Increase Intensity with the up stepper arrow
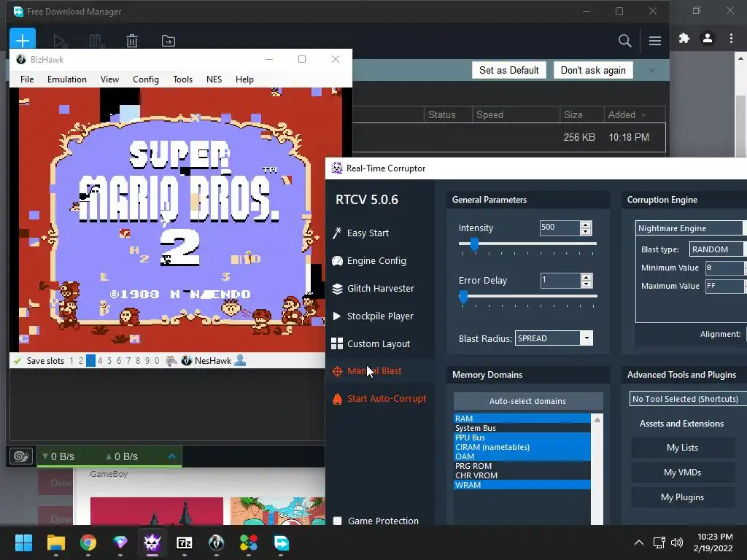 [x=586, y=225]
